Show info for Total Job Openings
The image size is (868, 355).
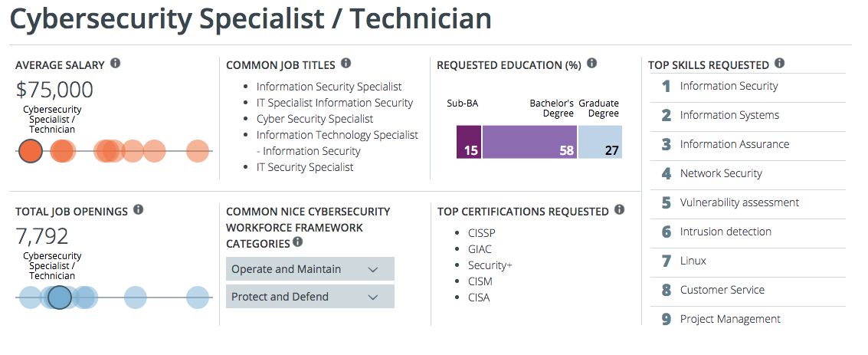tap(139, 209)
